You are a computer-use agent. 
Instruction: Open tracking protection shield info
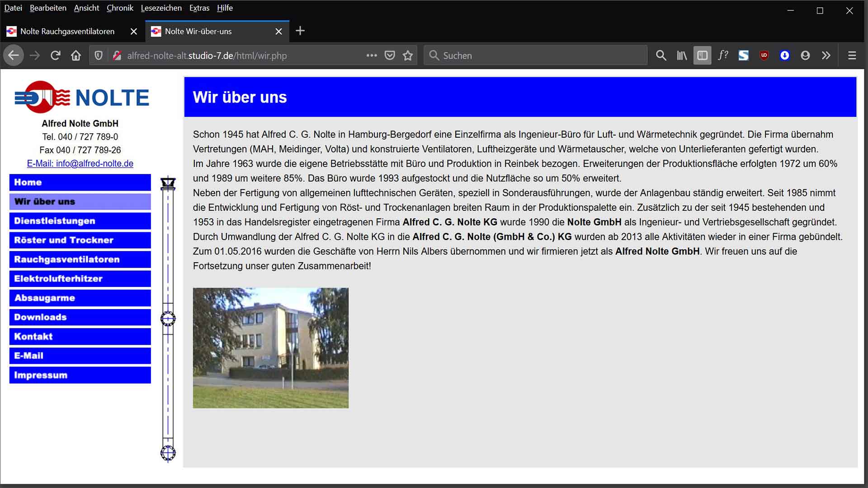pos(99,56)
